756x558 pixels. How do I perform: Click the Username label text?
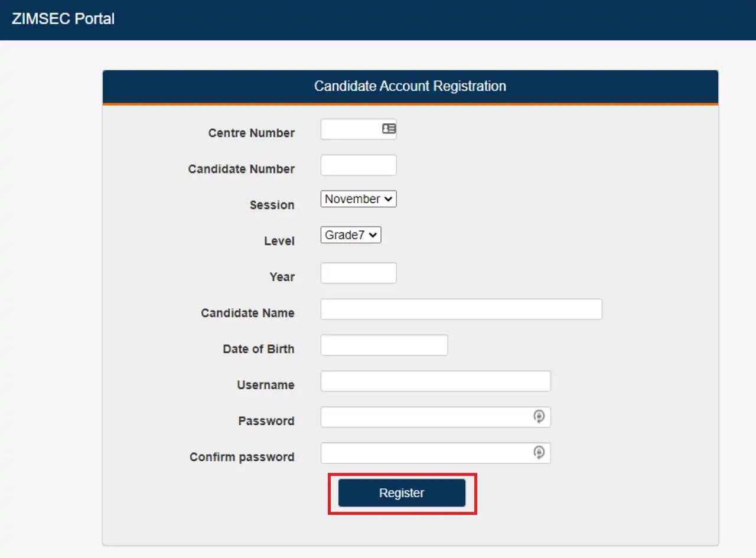266,385
